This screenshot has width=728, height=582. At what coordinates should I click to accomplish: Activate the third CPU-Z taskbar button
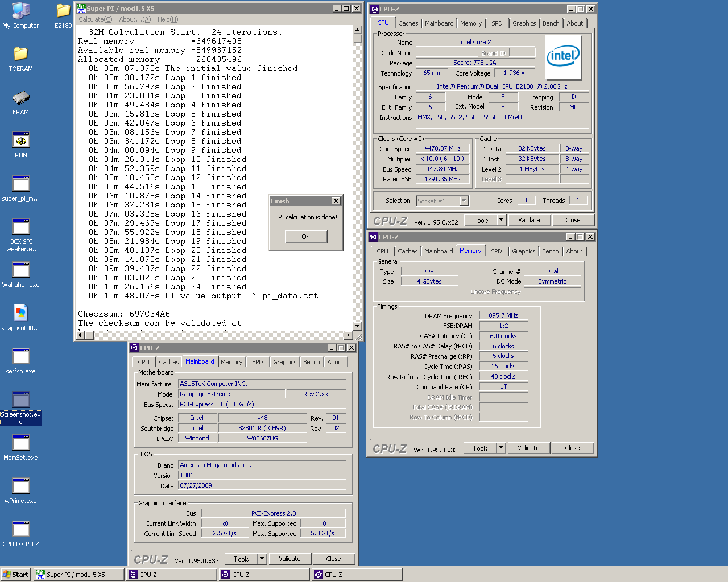tap(358, 575)
